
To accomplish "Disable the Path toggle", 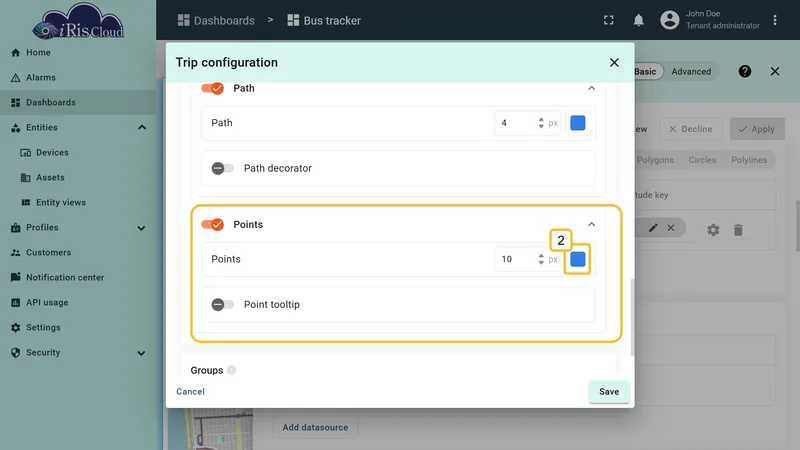I will coord(213,88).
